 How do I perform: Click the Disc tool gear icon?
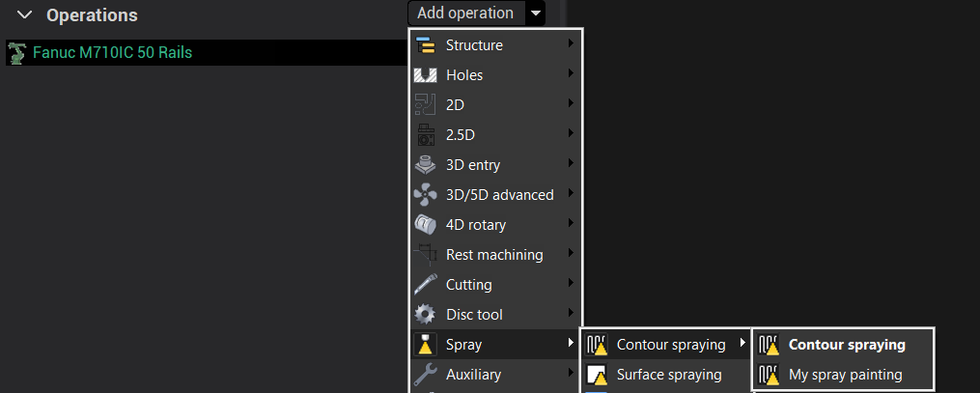tap(425, 315)
